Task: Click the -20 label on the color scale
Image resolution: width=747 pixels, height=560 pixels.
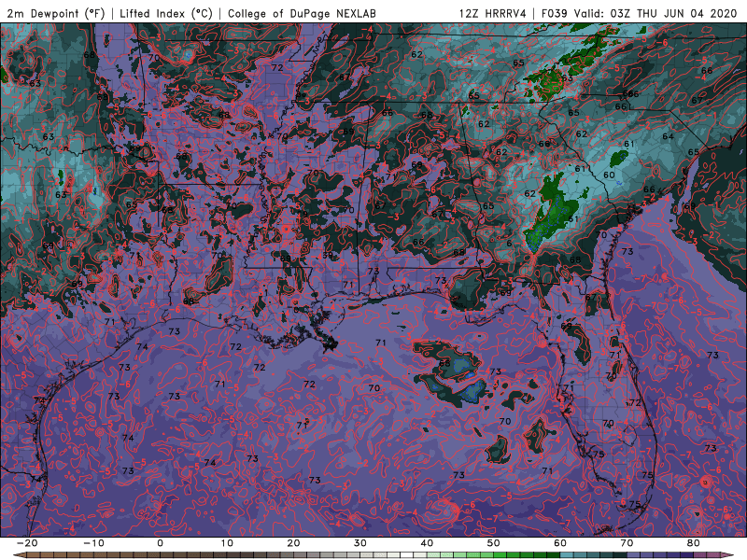Action: point(27,543)
